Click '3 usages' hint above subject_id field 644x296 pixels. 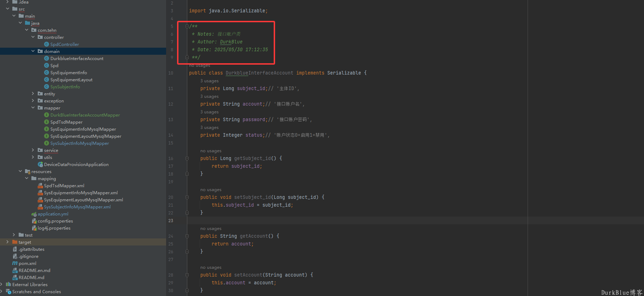point(209,81)
